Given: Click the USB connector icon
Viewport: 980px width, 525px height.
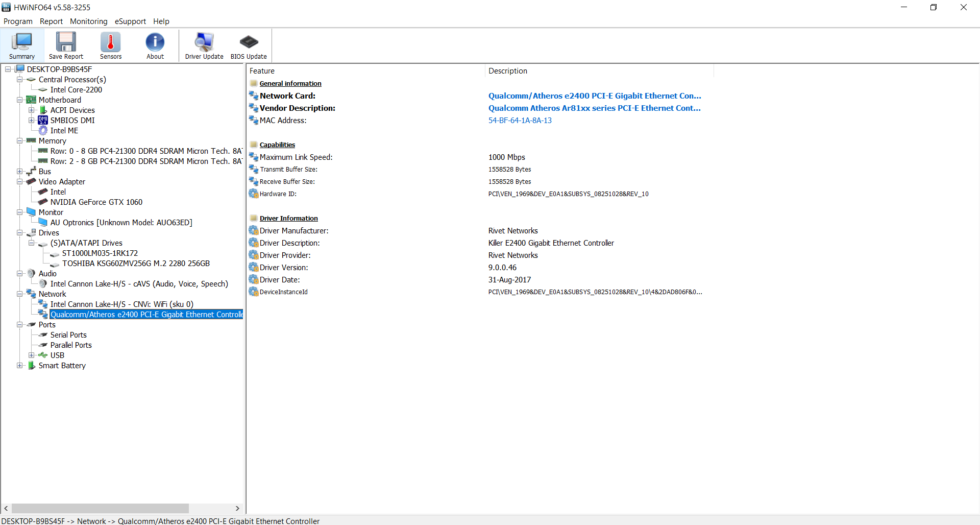Looking at the screenshot, I should tap(43, 355).
